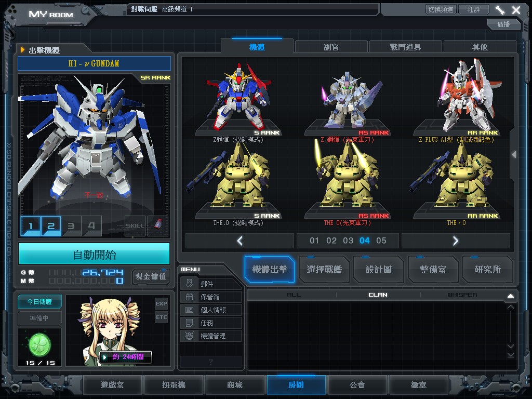
Task: Click the 現金儲值 cash top-up button
Action: pos(151,276)
